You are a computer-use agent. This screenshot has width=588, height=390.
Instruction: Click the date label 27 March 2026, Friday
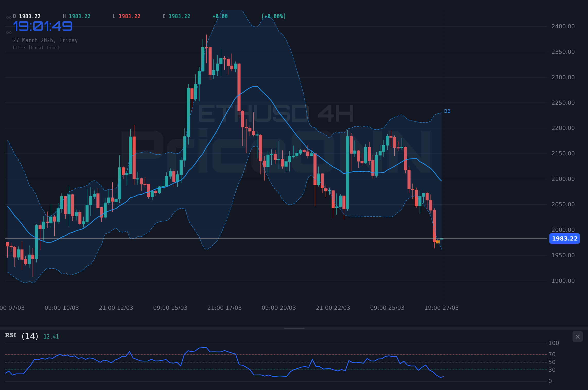point(45,40)
